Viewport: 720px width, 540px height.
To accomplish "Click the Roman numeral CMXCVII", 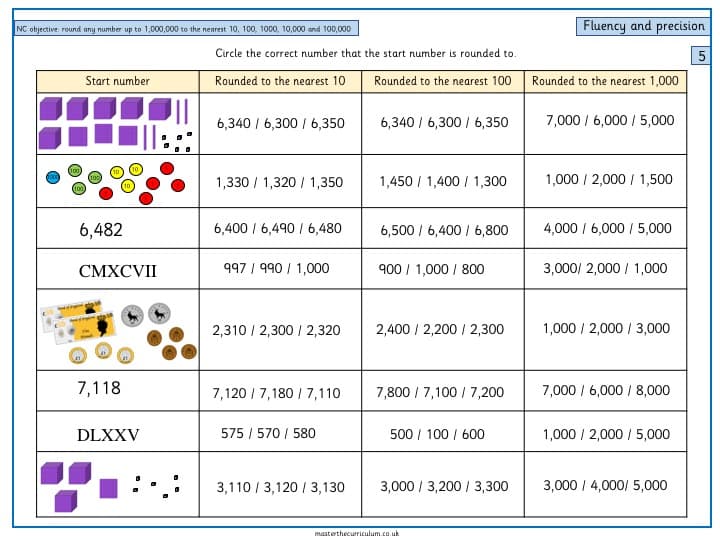I will (x=118, y=271).
